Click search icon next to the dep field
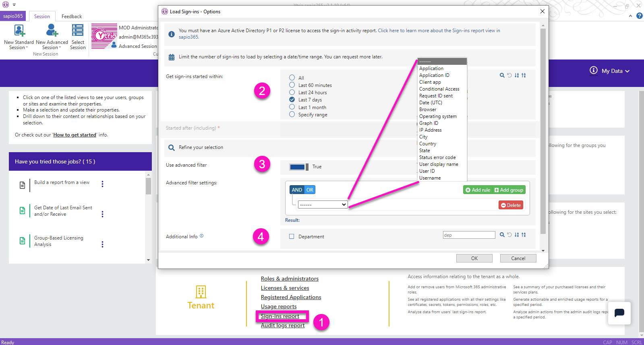Screen dimensions: 644x345 502,235
